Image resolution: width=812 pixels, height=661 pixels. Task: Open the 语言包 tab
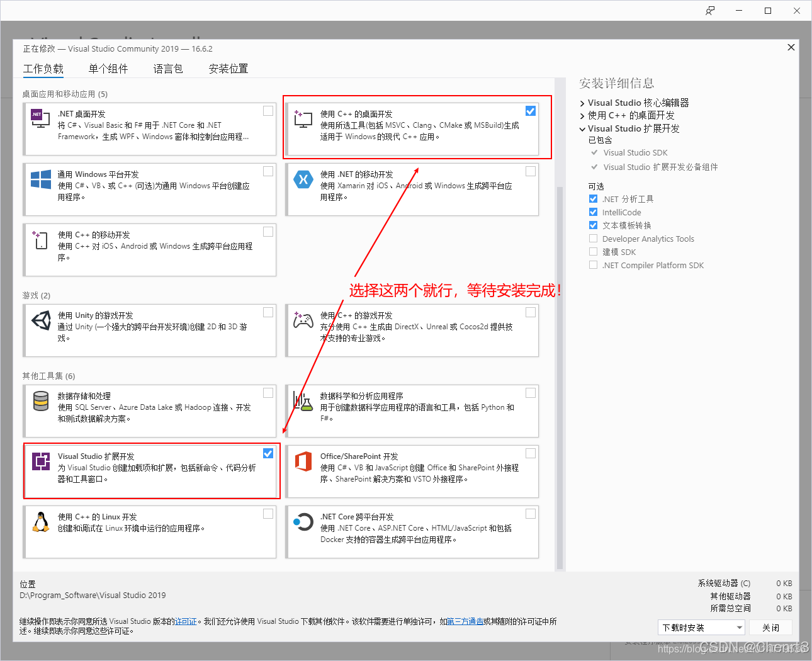[x=167, y=69]
